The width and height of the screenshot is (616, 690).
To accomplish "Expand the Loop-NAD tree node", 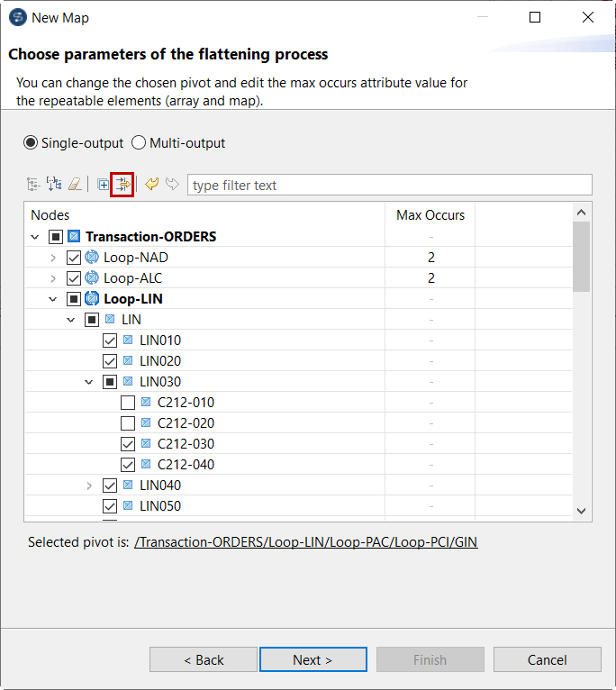I will coord(53,258).
